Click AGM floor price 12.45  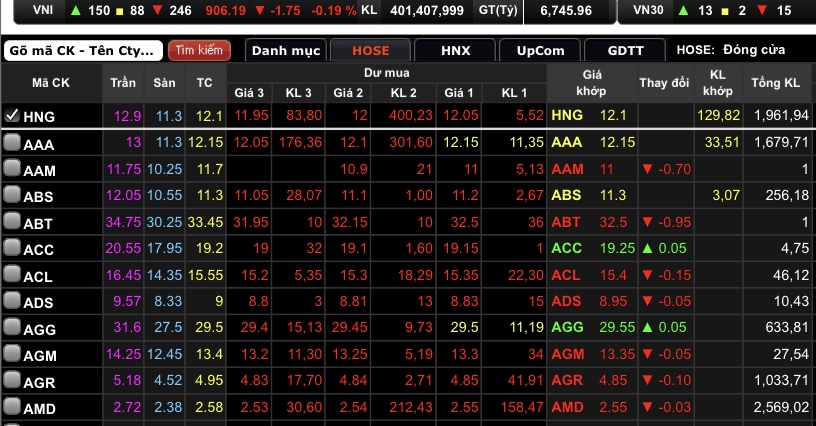[164, 354]
